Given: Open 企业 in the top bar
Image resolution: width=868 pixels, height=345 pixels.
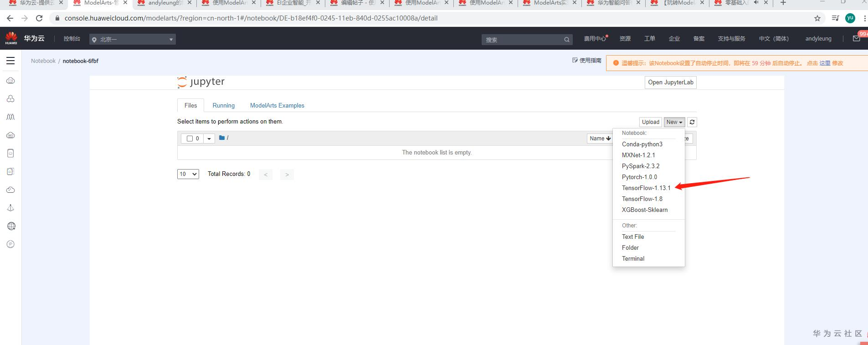Looking at the screenshot, I should 674,39.
